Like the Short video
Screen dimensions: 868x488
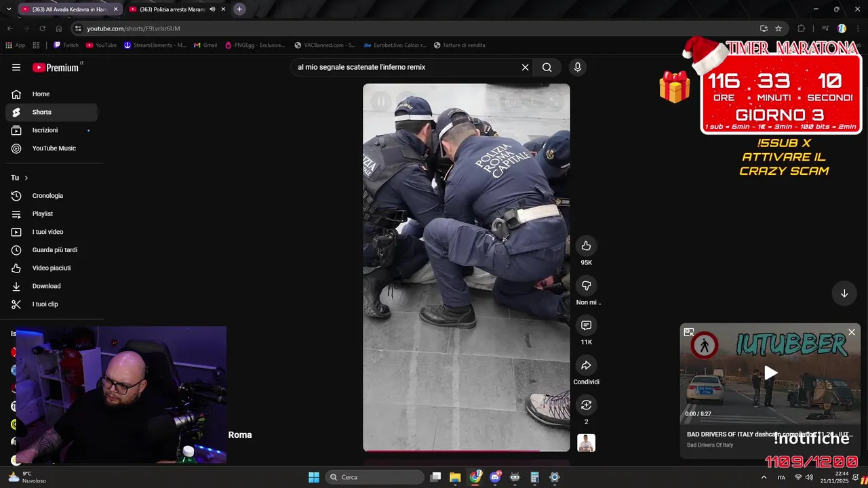click(x=587, y=246)
